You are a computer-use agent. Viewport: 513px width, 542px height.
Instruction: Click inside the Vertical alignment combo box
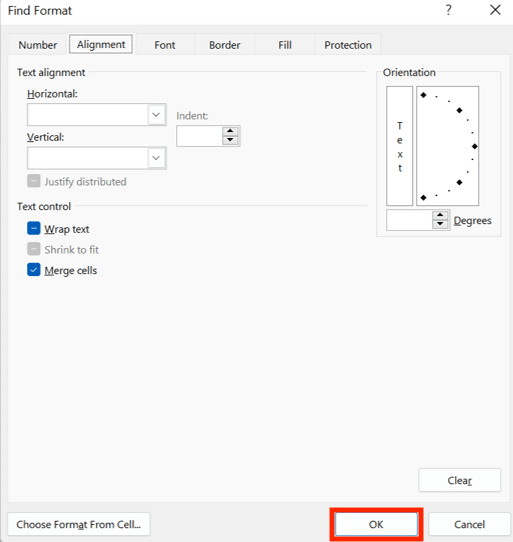(x=96, y=158)
